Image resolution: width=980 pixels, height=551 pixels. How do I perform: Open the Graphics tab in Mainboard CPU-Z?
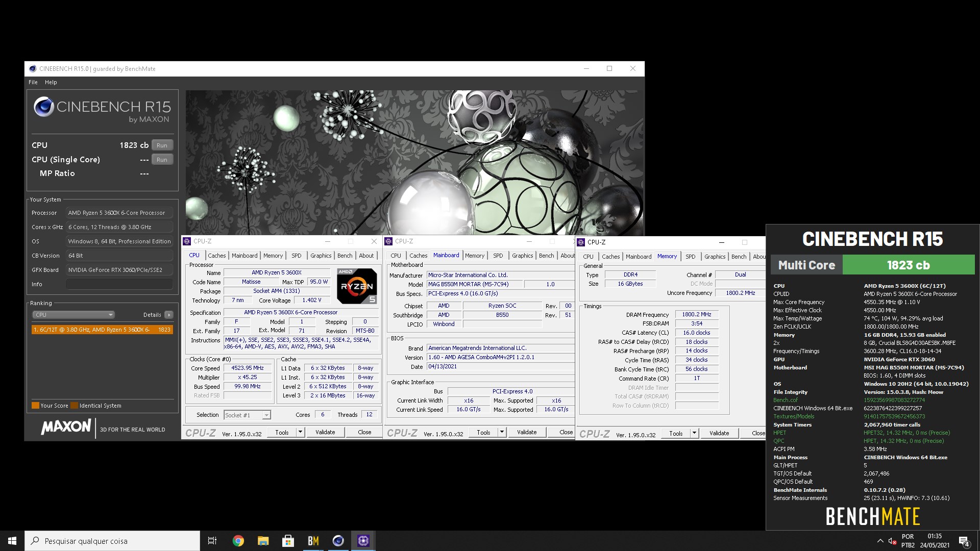(x=522, y=256)
